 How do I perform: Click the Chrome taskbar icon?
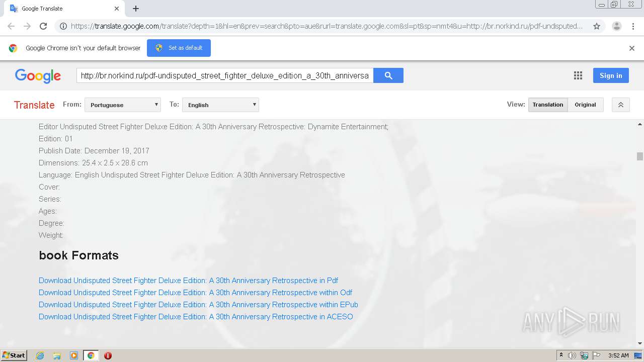[x=91, y=355]
